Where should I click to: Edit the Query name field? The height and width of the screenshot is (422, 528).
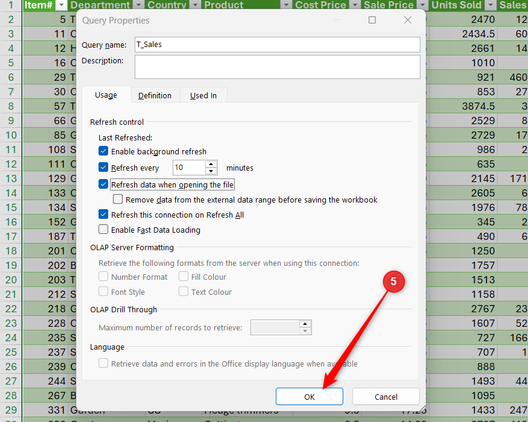(277, 44)
